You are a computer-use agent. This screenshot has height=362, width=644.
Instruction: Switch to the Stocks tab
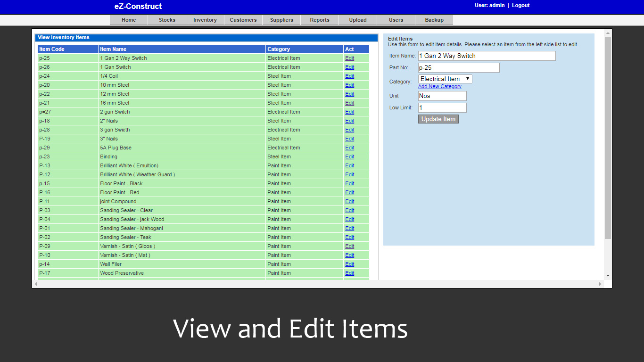167,20
